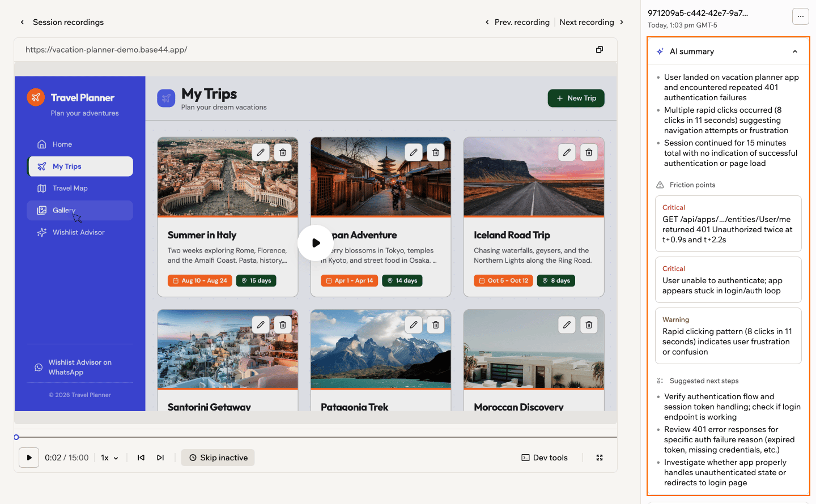Open Travel Map in the sidebar
Viewport: 816px width, 504px height.
pyautogui.click(x=80, y=189)
